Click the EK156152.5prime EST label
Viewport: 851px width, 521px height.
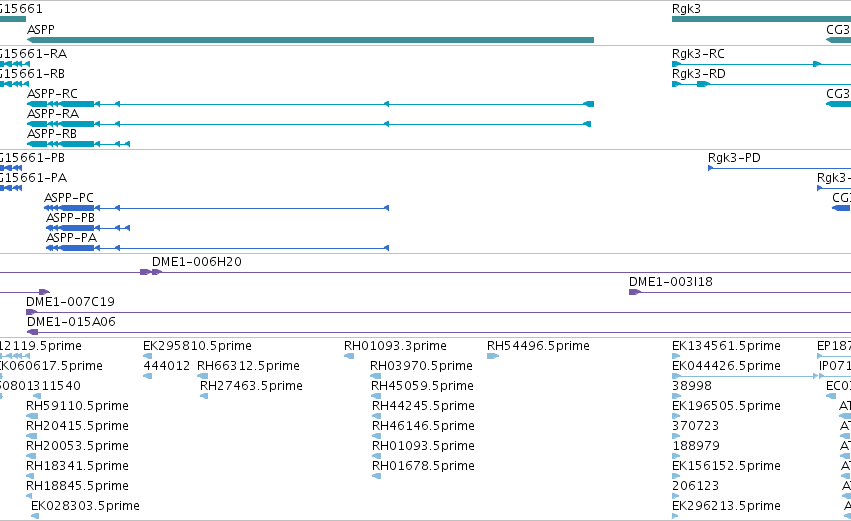click(726, 467)
